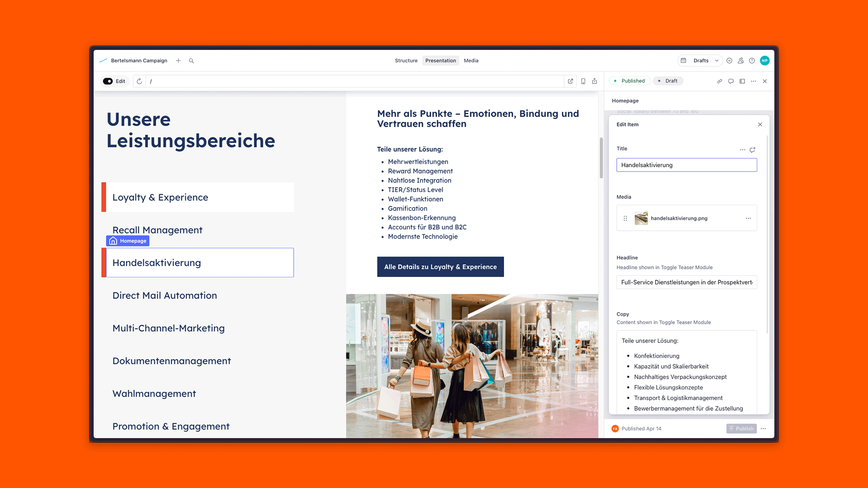Click the refresh preview icon
The height and width of the screenshot is (488, 868).
coord(139,81)
